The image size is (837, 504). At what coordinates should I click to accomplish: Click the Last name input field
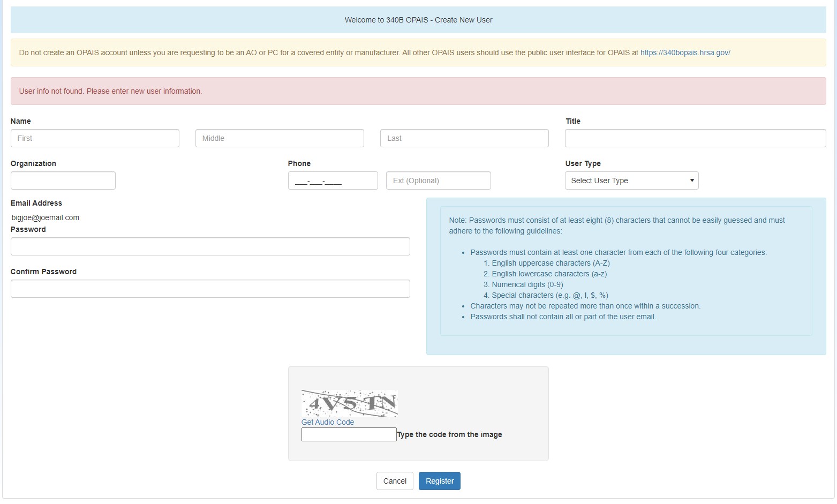tap(464, 138)
